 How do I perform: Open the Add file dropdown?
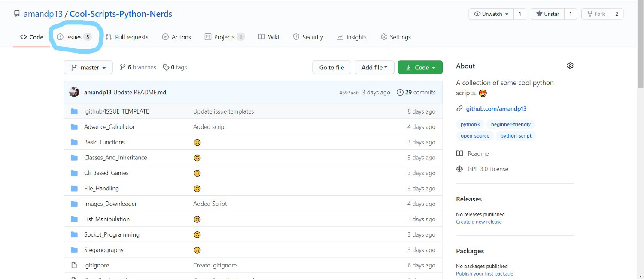(374, 67)
